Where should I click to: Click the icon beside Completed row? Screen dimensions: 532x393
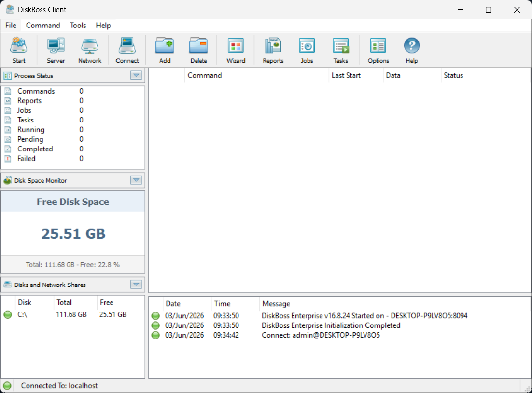click(x=8, y=149)
